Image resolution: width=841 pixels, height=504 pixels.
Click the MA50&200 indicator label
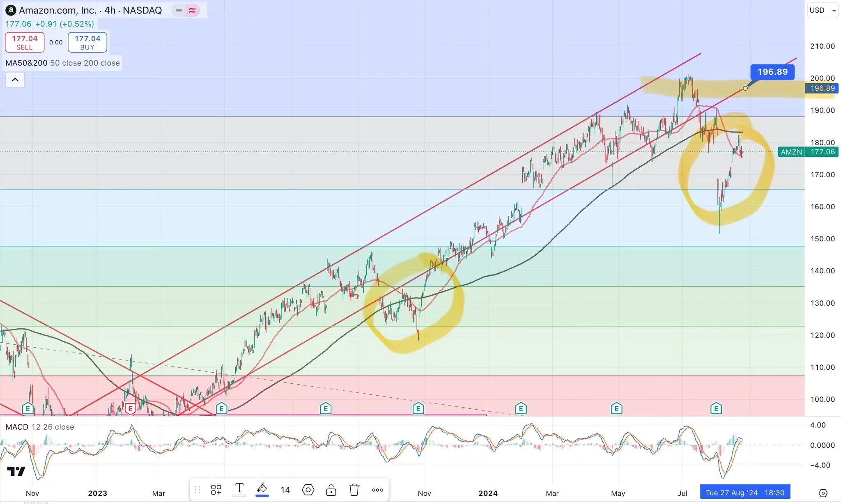[x=26, y=63]
